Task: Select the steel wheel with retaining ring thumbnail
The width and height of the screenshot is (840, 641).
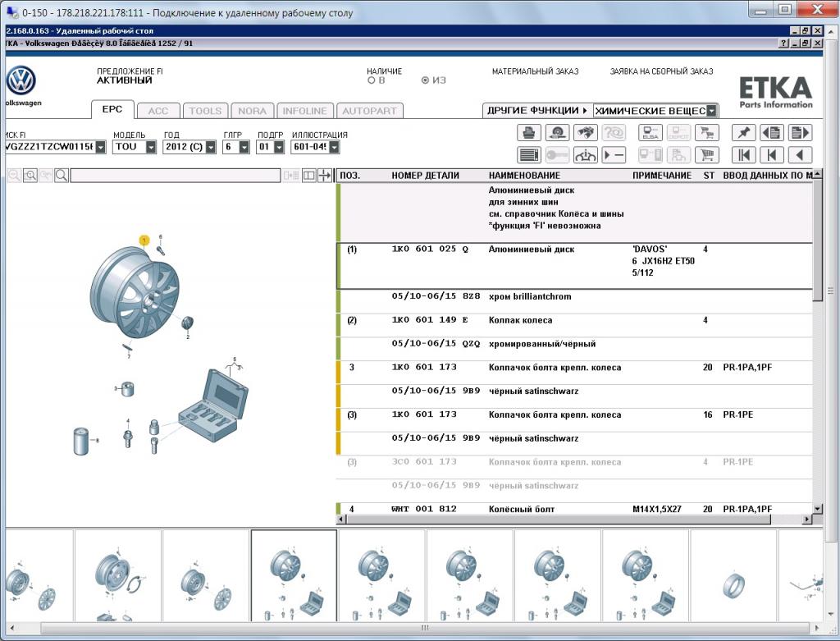Action: click(x=118, y=575)
